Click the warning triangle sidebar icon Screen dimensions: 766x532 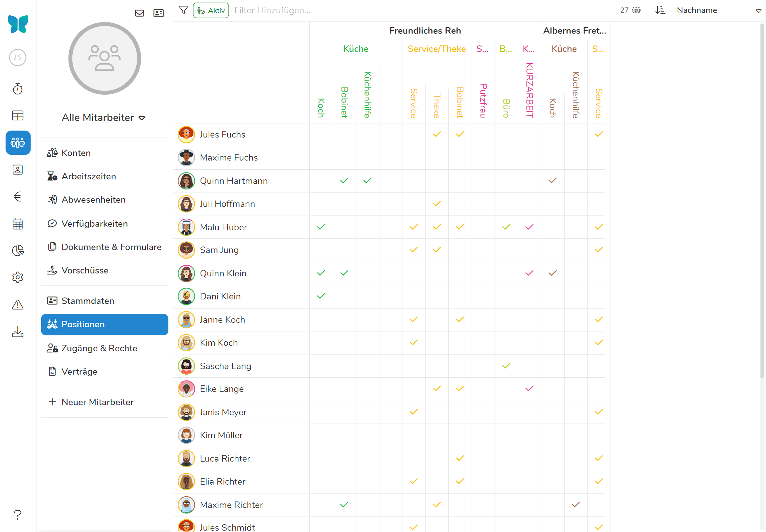(18, 304)
